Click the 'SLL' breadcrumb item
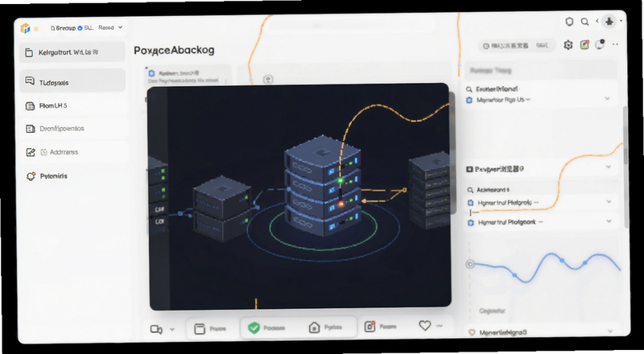644x354 pixels. tap(86, 28)
